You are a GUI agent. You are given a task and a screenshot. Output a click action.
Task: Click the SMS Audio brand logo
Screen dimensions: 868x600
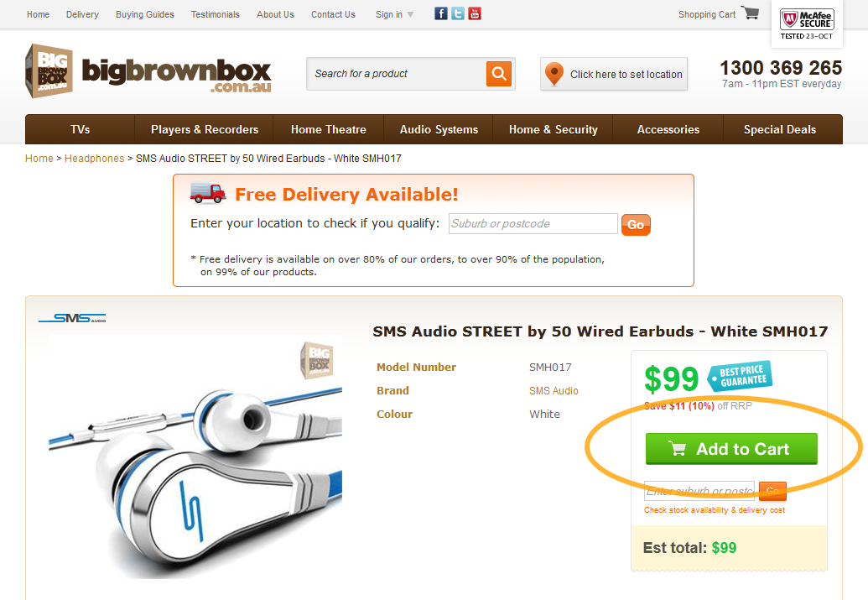72,318
